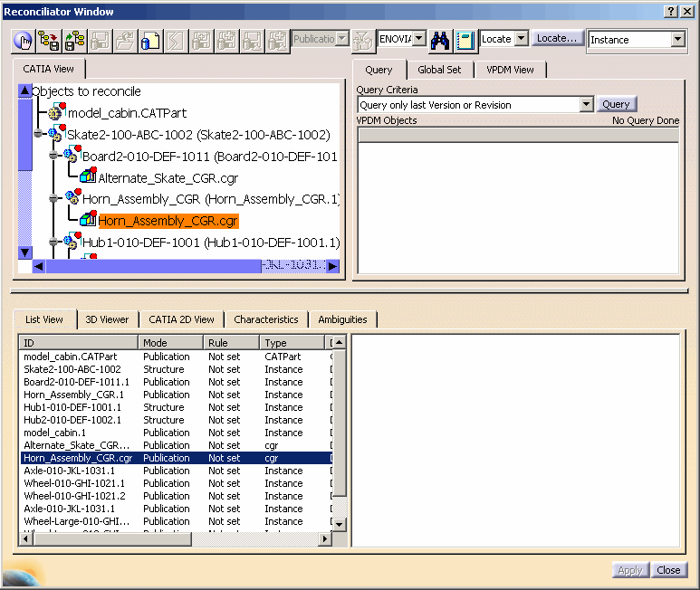Click the Locate... button
Viewport: 700px width, 590px height.
(556, 39)
